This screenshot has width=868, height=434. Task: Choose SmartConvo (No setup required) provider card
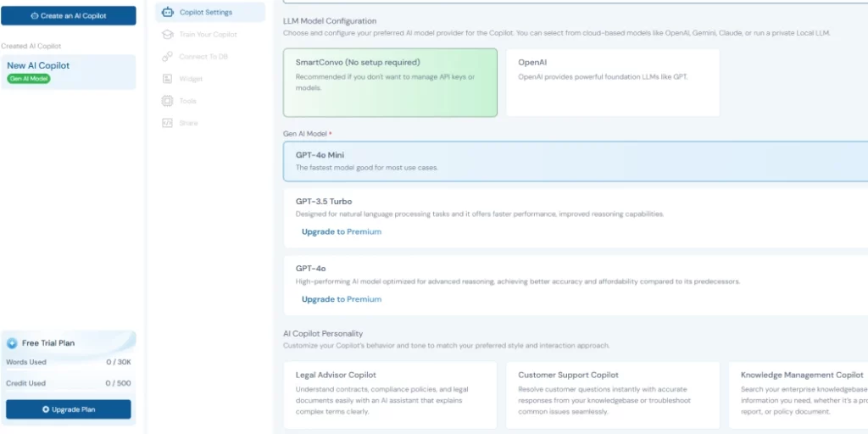[390, 82]
